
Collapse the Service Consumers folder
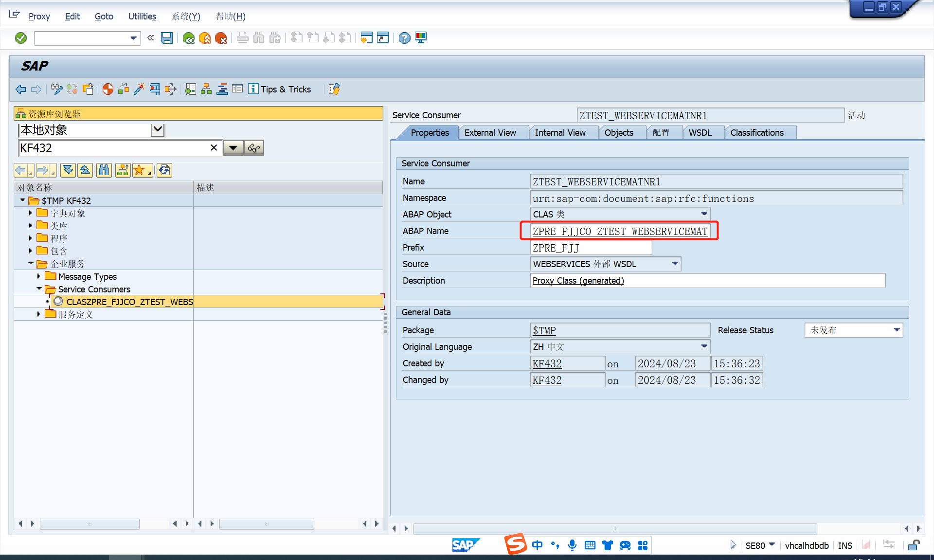pyautogui.click(x=39, y=289)
